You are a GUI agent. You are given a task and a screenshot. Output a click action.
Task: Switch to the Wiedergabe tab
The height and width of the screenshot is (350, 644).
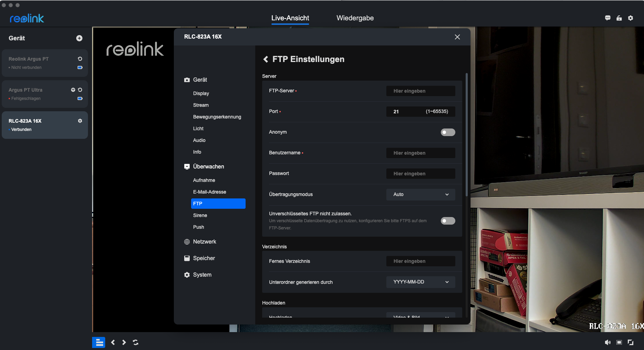pos(355,18)
